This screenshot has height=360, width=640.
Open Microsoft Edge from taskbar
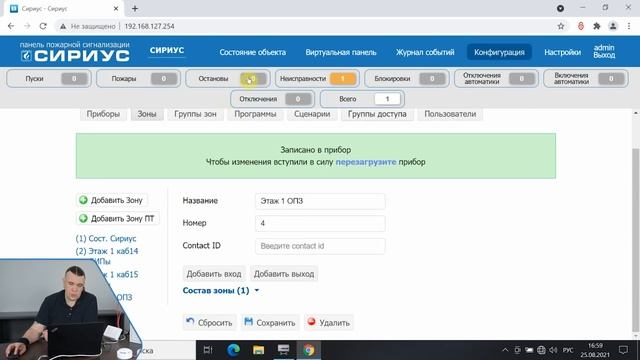click(x=233, y=350)
